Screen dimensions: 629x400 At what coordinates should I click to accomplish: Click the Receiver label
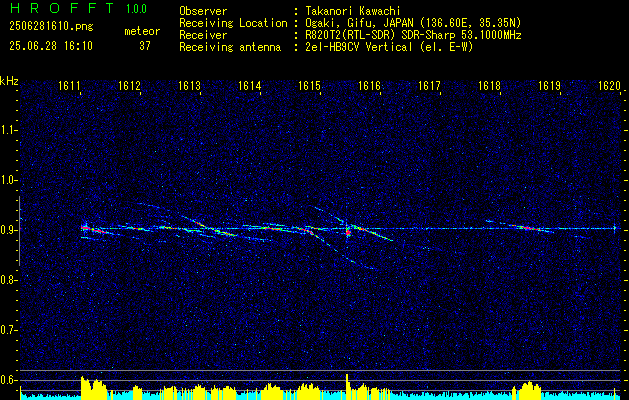pos(203,35)
